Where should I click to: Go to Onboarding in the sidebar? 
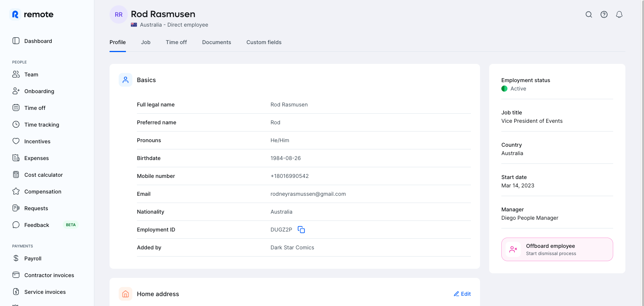click(39, 91)
